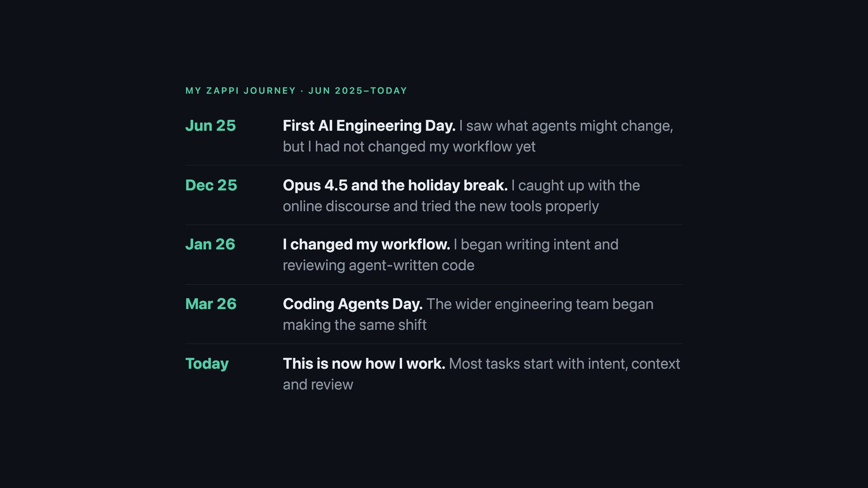Click 'Coding Agents Day.' heading
This screenshot has height=488, width=868.
click(353, 304)
